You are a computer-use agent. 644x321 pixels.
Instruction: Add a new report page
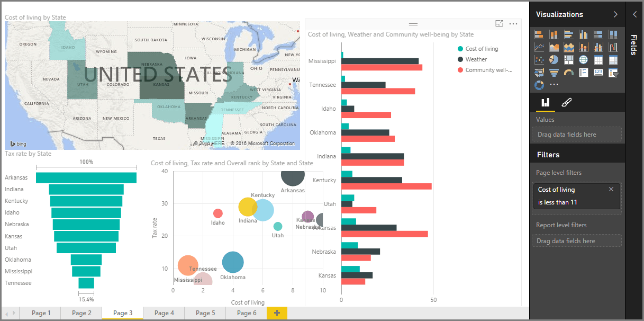276,313
